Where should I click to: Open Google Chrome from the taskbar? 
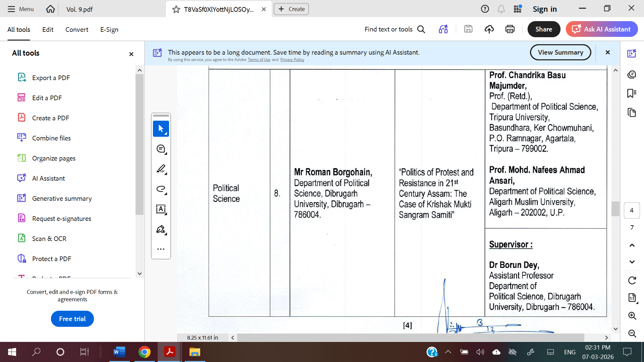(x=144, y=352)
